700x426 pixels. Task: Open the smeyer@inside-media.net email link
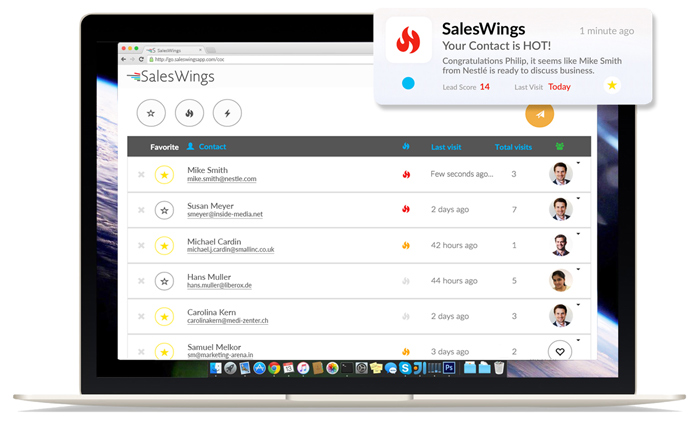225,214
